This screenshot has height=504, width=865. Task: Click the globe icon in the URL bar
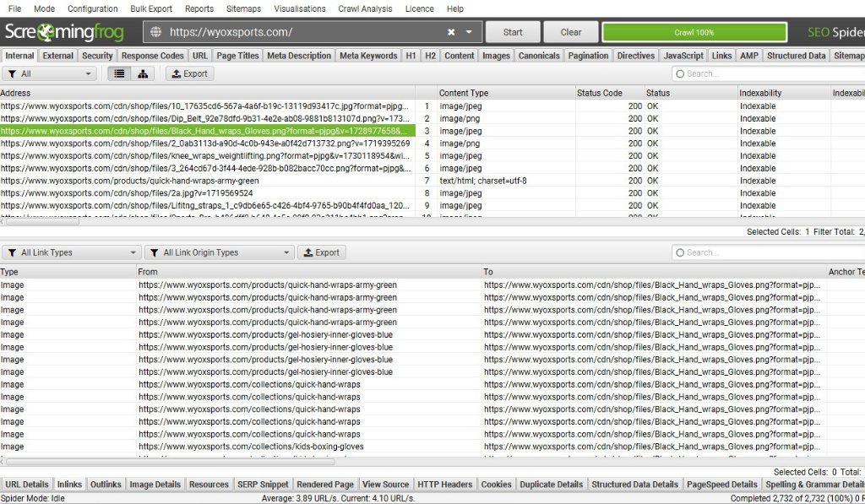point(156,32)
